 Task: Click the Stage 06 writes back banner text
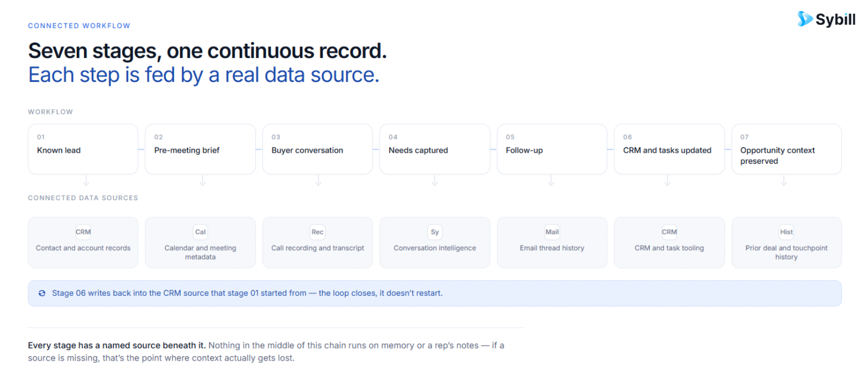[247, 293]
